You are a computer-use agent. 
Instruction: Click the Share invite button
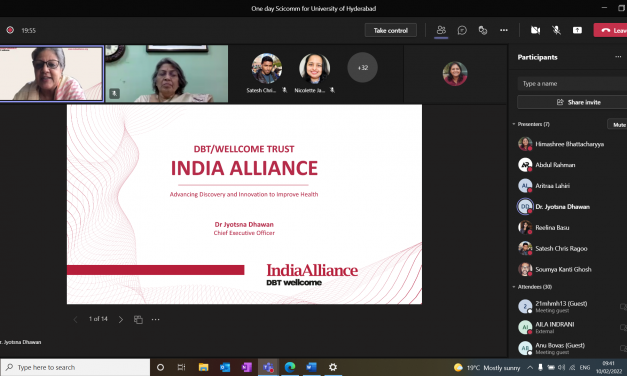click(x=572, y=102)
